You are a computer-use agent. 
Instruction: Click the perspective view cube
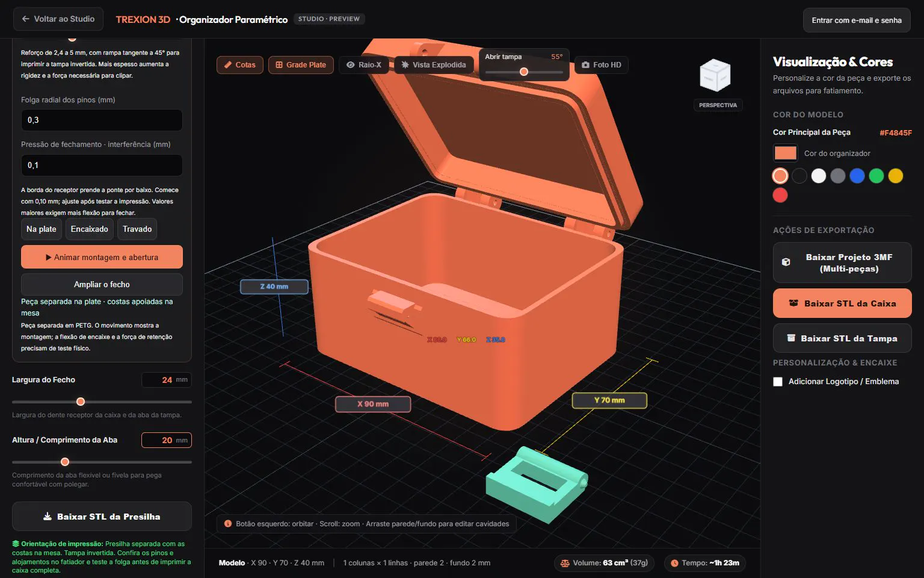[715, 76]
